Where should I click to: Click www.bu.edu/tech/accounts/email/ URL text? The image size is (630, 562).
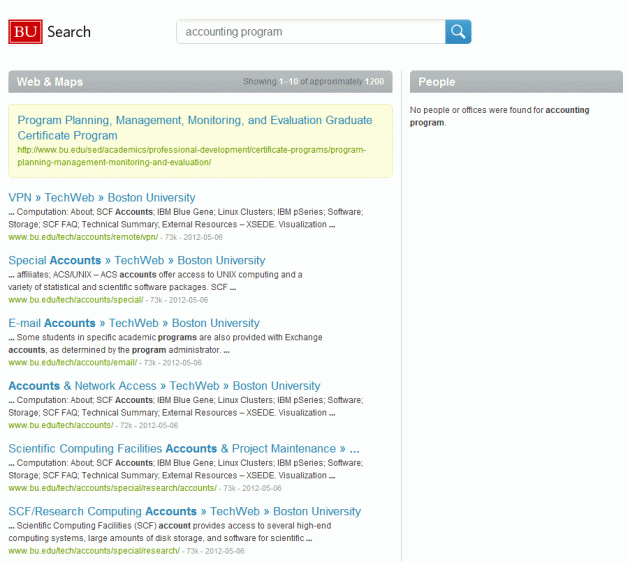pyautogui.click(x=73, y=362)
